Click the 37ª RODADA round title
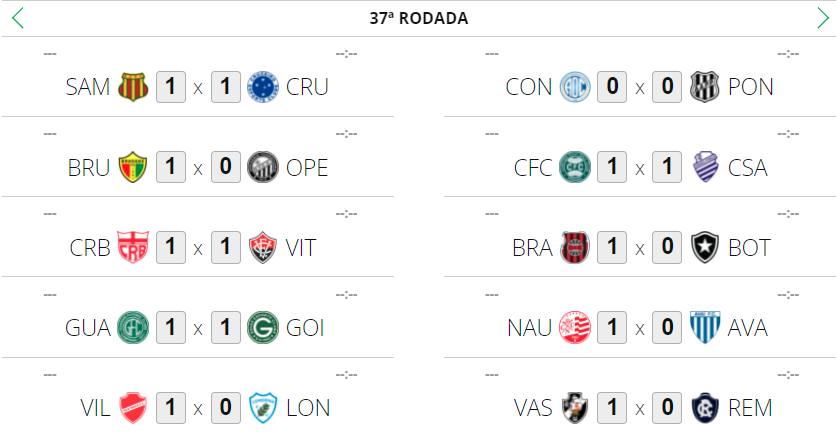The width and height of the screenshot is (837, 440). [x=418, y=18]
